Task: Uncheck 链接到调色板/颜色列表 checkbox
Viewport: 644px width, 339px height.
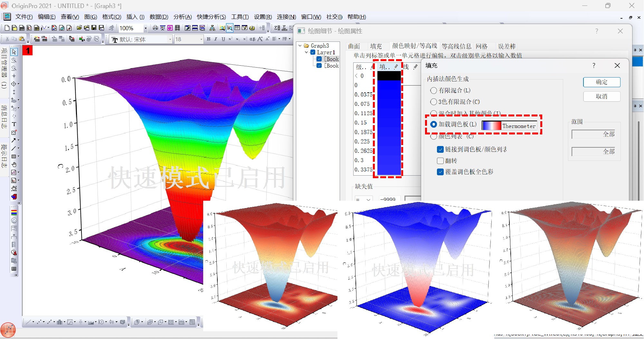Action: 440,149
